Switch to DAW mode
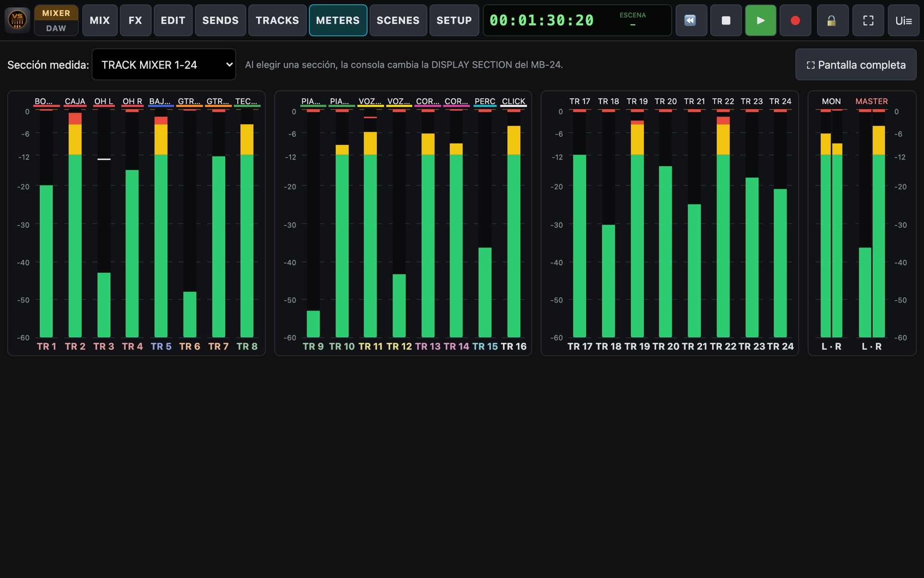 pos(56,28)
